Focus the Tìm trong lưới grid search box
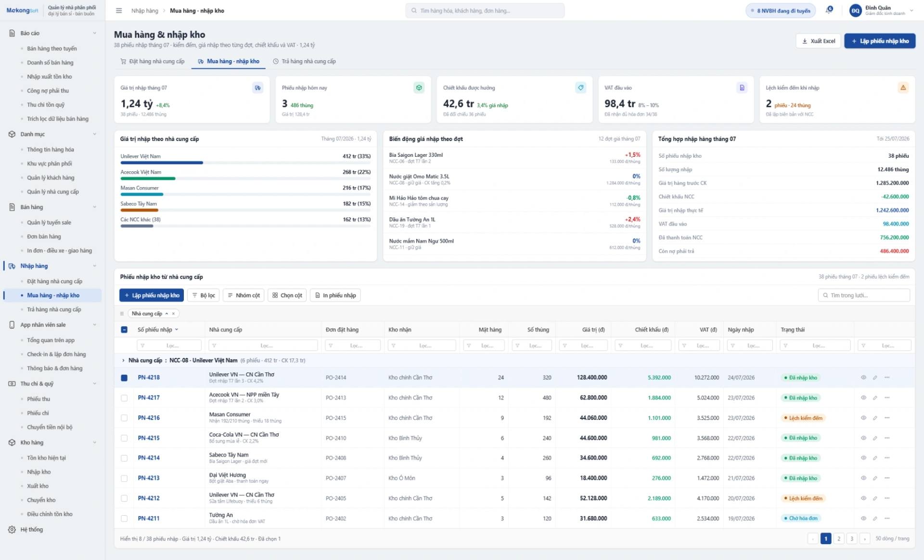The height and width of the screenshot is (560, 924). pos(864,295)
